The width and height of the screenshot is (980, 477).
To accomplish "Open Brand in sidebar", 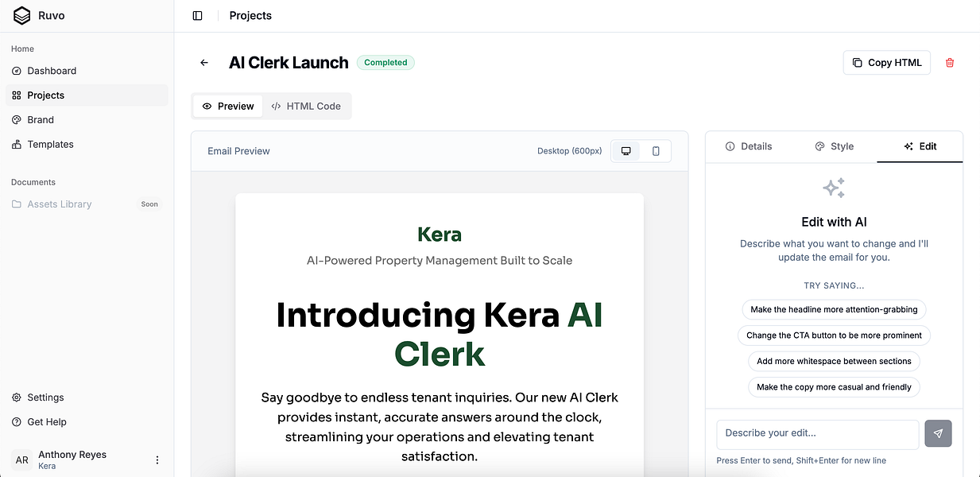I will coord(87,120).
